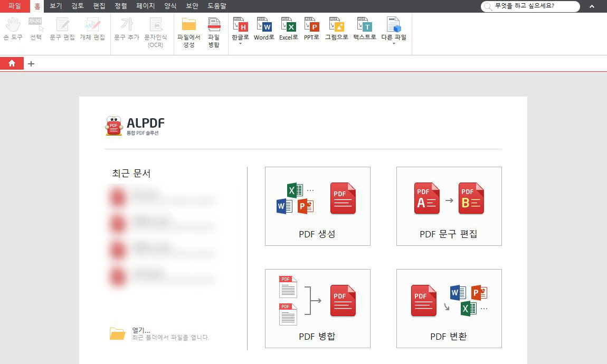Open the PDF 변환 card
The image size is (607, 364).
[449, 309]
